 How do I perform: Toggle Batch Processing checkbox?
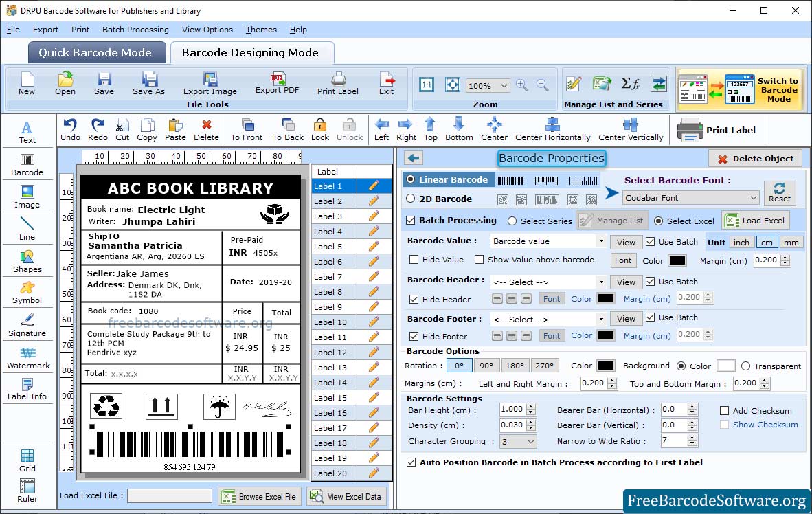[411, 220]
